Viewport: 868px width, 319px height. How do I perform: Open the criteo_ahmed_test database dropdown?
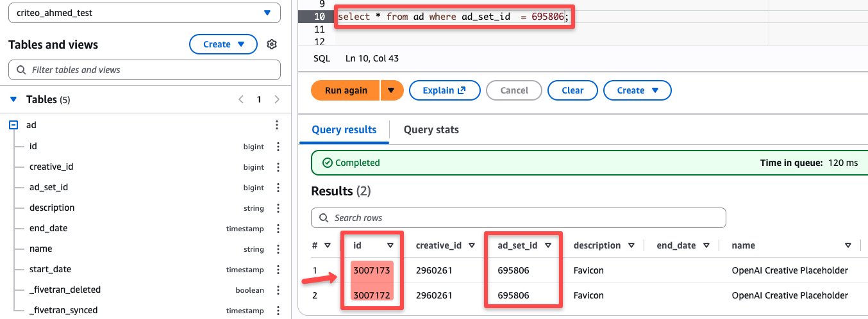click(144, 13)
